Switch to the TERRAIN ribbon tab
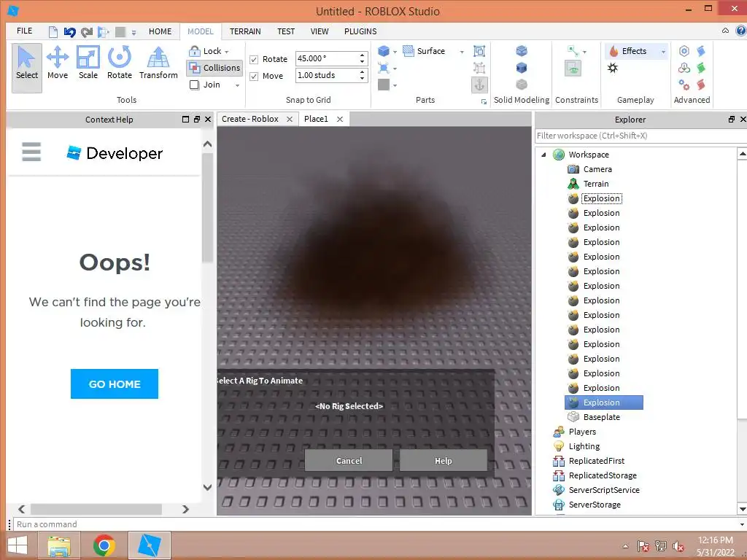The width and height of the screenshot is (747, 560). pyautogui.click(x=245, y=31)
